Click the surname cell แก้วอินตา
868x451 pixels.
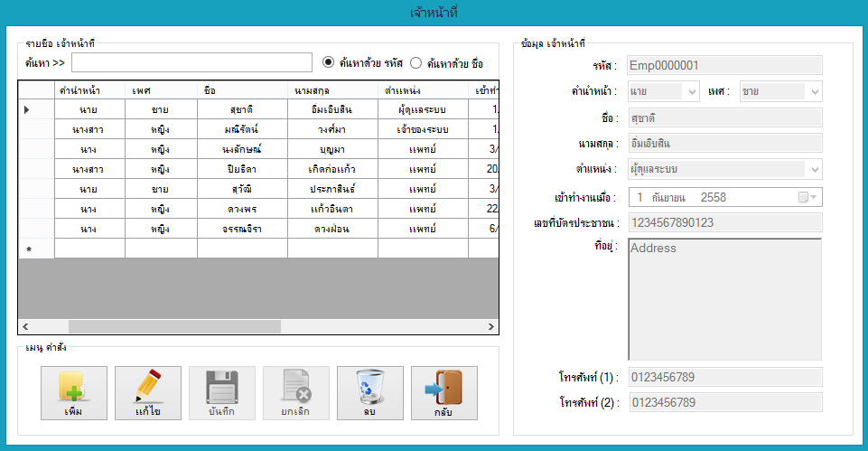332,210
